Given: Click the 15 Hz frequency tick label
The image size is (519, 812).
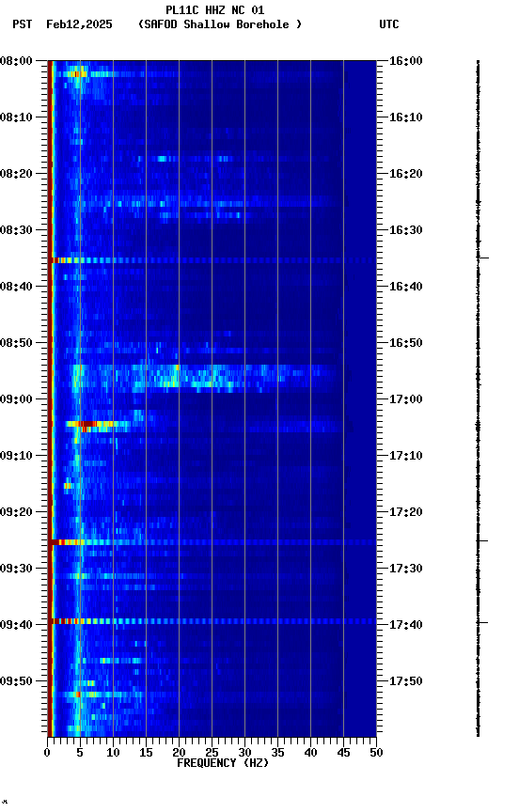Looking at the screenshot, I should click(x=146, y=753).
